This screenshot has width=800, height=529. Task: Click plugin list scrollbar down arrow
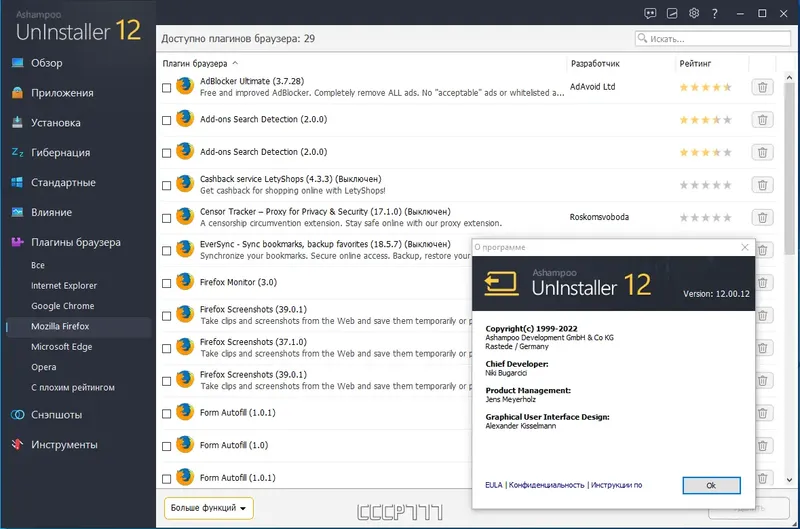point(789,480)
